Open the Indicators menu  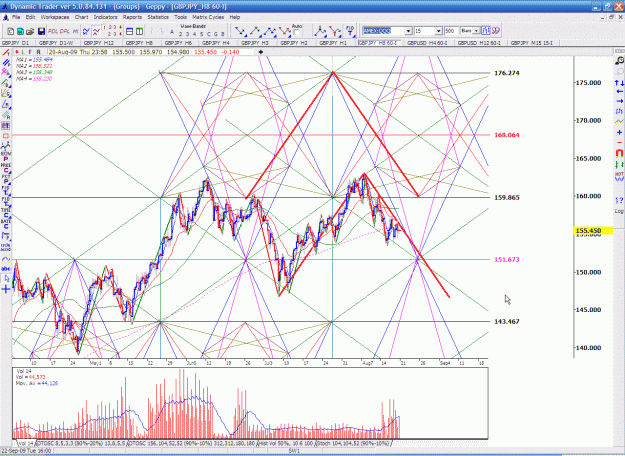tap(106, 17)
